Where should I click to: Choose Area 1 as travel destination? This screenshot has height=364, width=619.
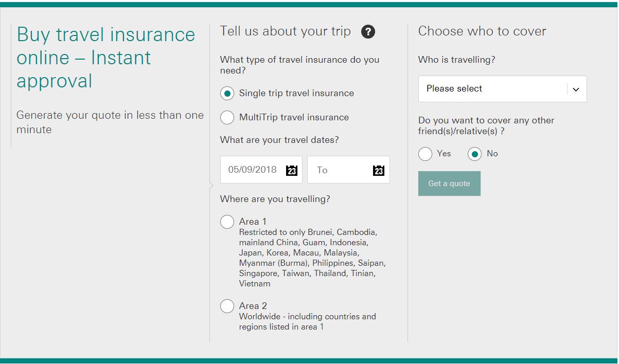click(227, 222)
